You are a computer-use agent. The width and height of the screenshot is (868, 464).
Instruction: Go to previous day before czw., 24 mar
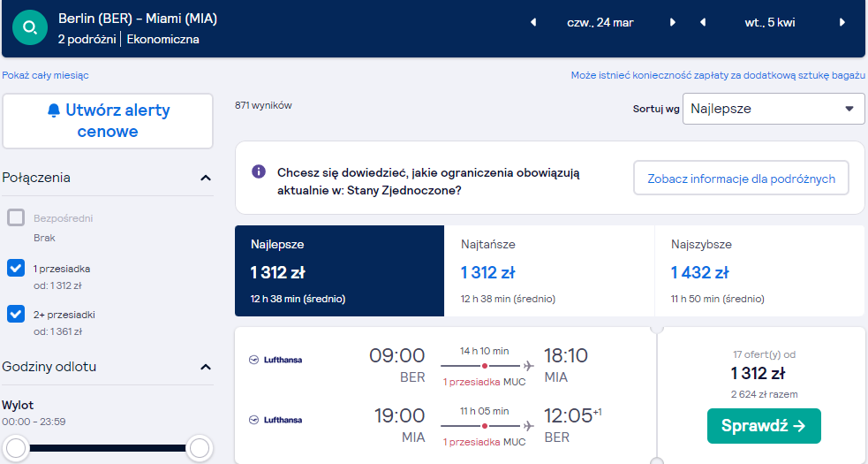[533, 23]
